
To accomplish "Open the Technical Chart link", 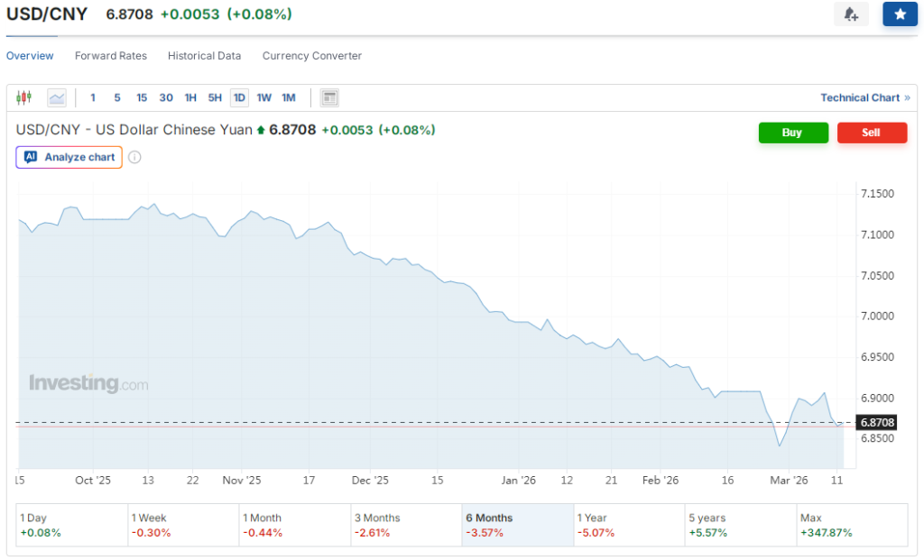I will 865,97.
